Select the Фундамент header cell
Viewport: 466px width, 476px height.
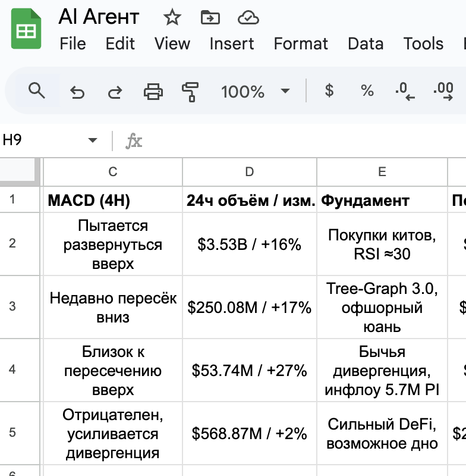(x=382, y=199)
